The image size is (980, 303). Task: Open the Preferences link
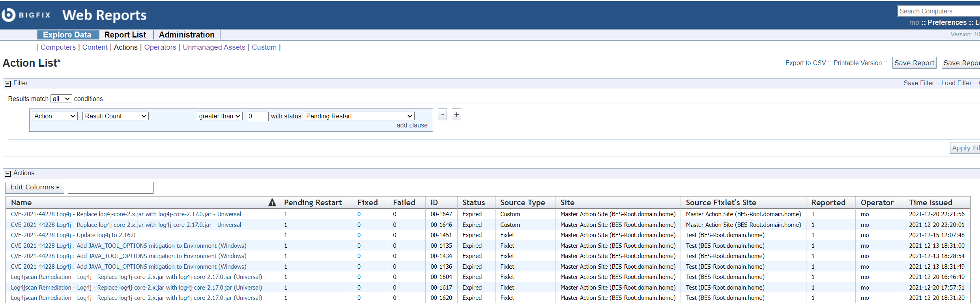[947, 22]
